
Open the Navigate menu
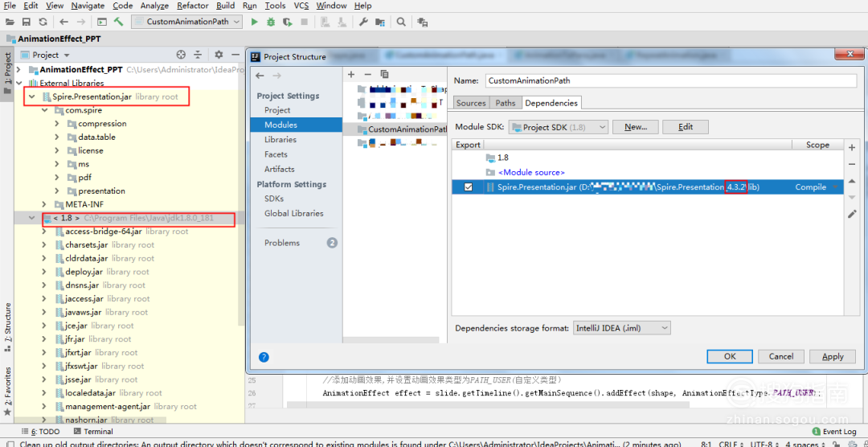88,6
